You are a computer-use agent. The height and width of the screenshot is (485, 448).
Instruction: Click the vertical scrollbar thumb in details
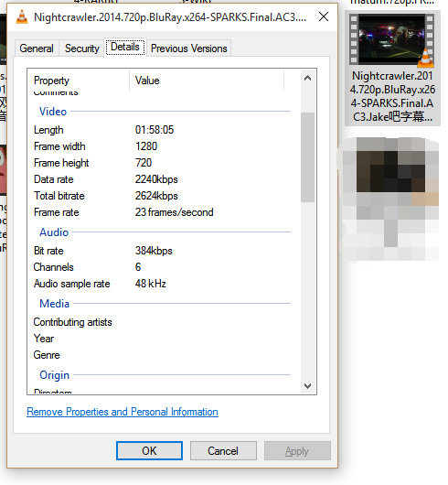coord(307,157)
